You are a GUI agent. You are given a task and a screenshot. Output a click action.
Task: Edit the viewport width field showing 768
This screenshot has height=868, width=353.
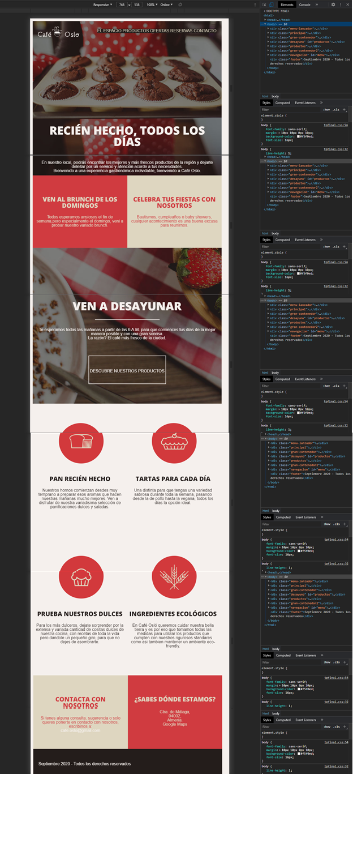point(122,5)
